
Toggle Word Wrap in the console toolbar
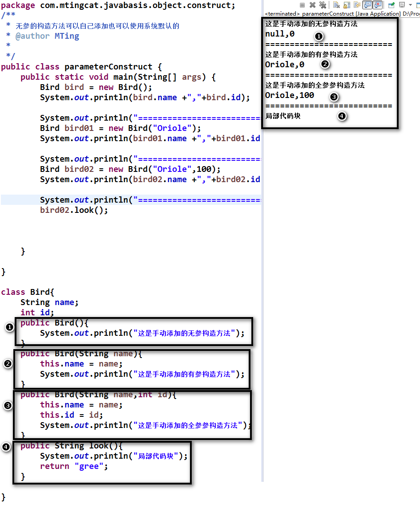pyautogui.click(x=357, y=5)
